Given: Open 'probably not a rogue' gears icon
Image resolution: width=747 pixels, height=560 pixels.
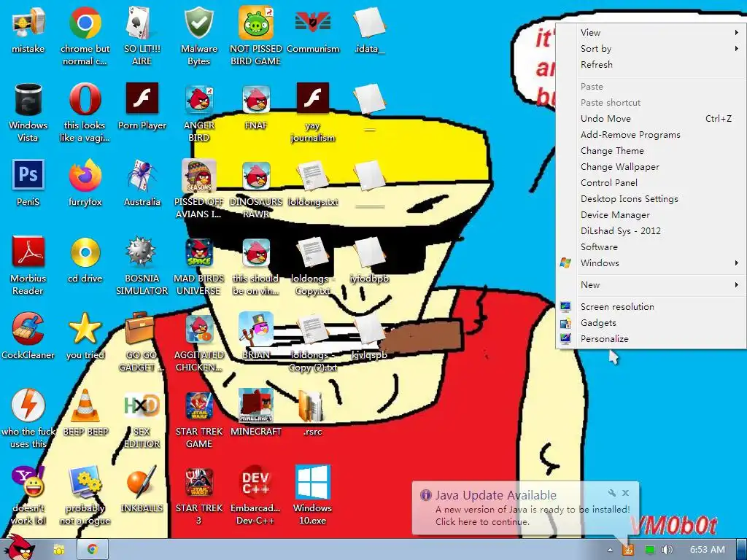Looking at the screenshot, I should (85, 481).
